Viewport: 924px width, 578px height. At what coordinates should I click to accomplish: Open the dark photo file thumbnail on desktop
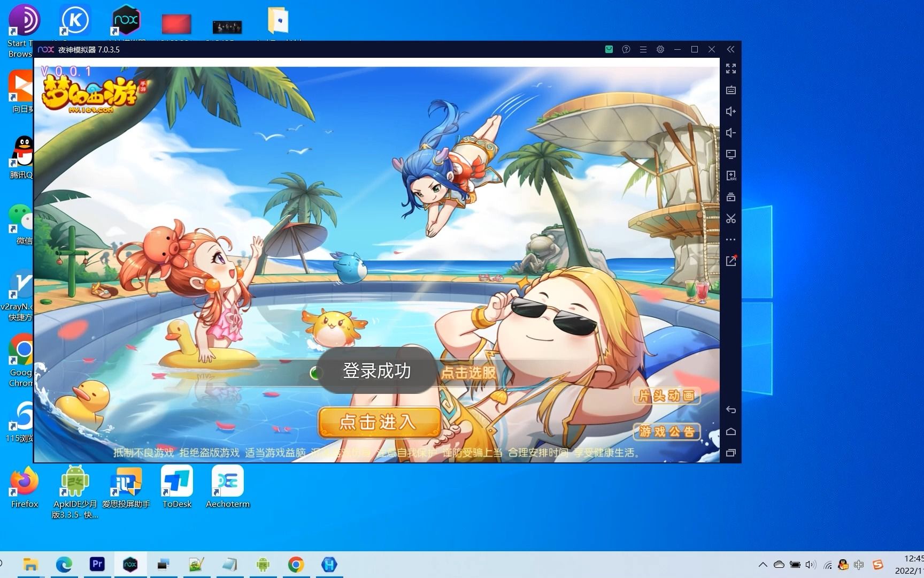227,27
